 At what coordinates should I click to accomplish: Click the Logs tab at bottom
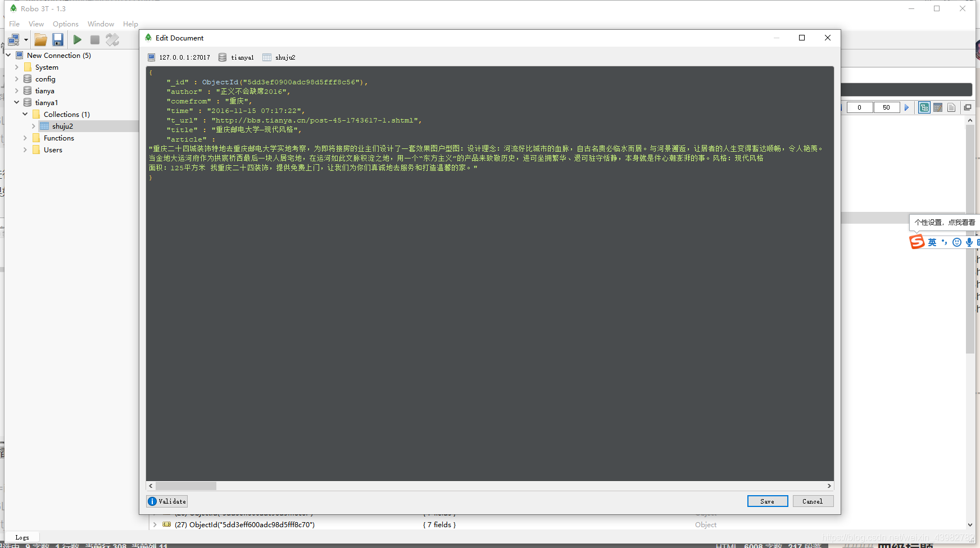22,537
